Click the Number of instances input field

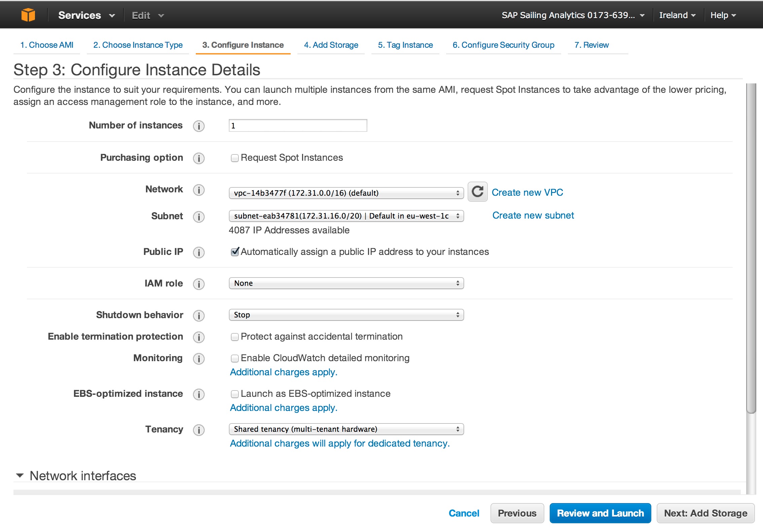point(298,126)
